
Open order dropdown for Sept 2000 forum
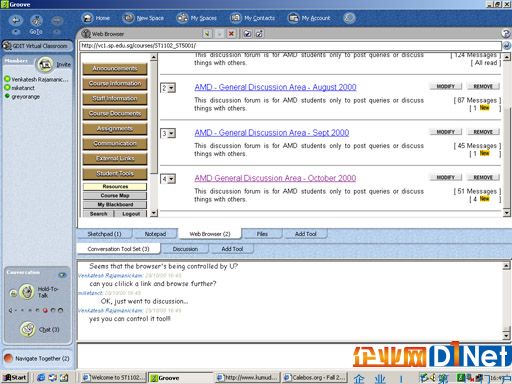coord(168,134)
